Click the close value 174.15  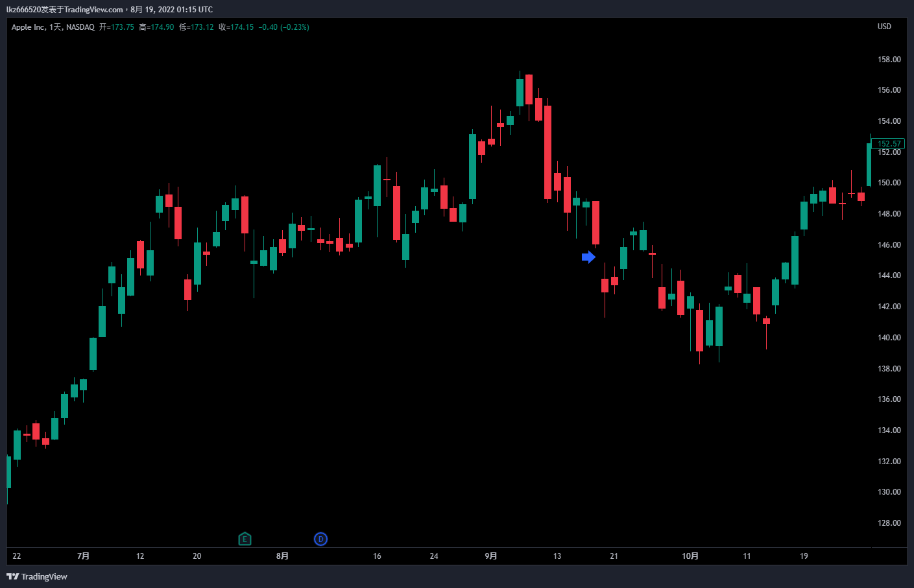pos(242,27)
